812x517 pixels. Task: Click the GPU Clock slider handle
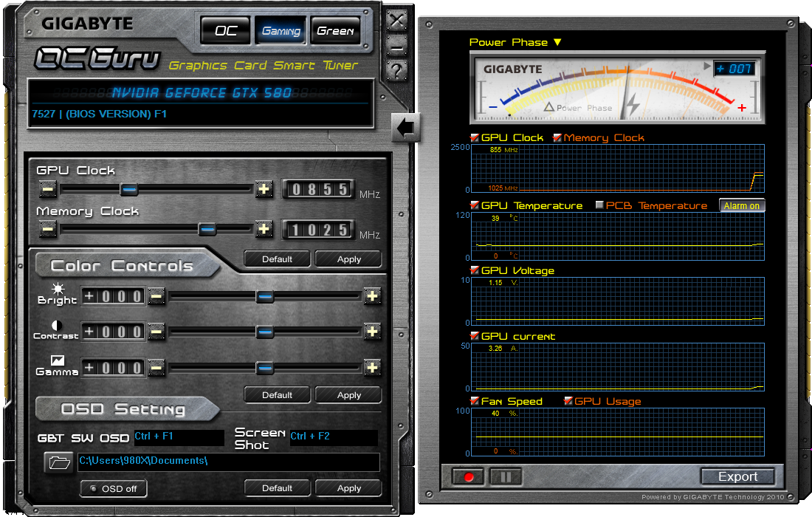click(x=129, y=190)
